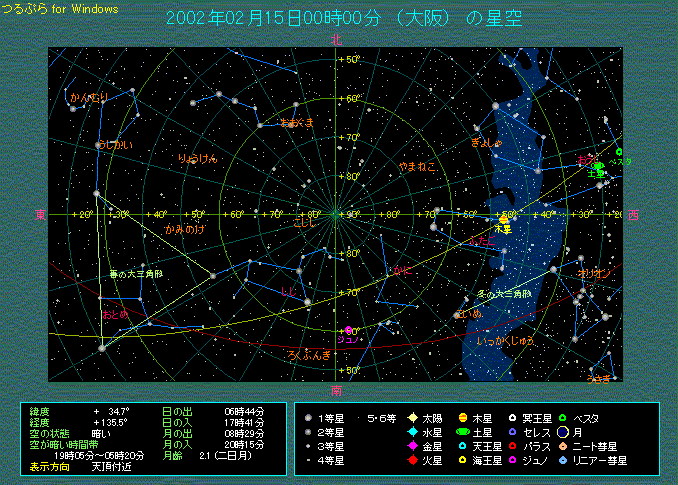Click the Moon (月) circle legend icon
The width and height of the screenshot is (678, 485).
pyautogui.click(x=564, y=432)
